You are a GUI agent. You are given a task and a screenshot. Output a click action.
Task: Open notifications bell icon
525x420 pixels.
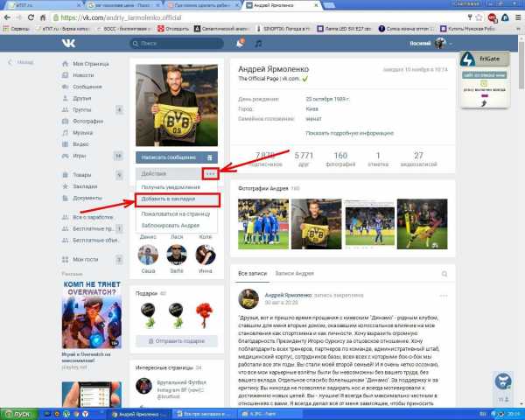click(240, 43)
